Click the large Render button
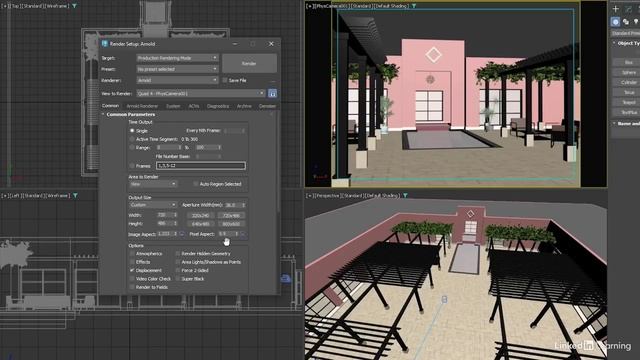This screenshot has height=360, width=640. click(249, 64)
